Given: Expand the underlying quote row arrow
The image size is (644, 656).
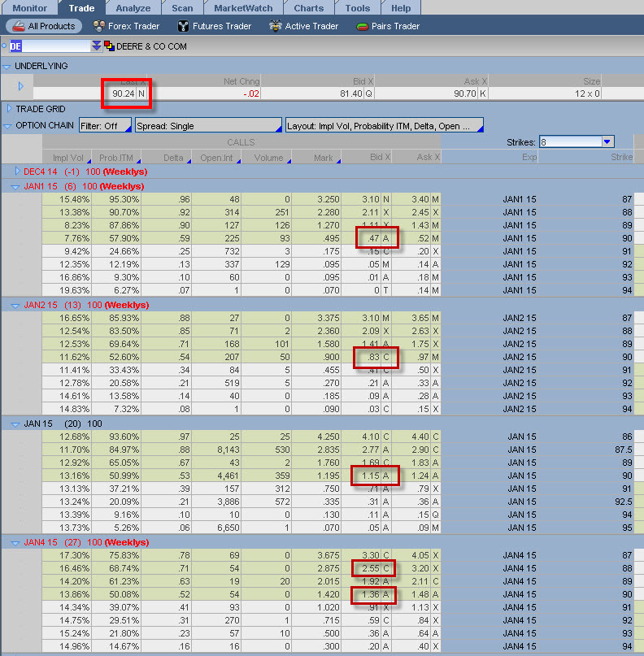Looking at the screenshot, I should point(21,86).
